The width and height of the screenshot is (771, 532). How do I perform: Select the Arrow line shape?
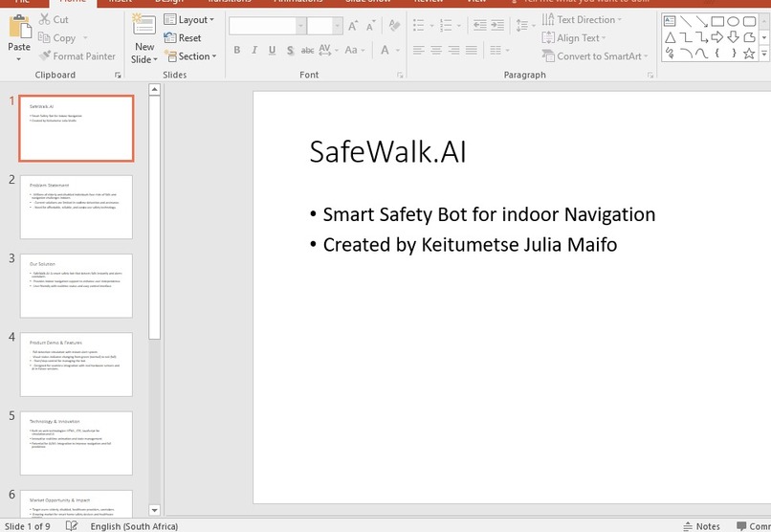coord(702,21)
